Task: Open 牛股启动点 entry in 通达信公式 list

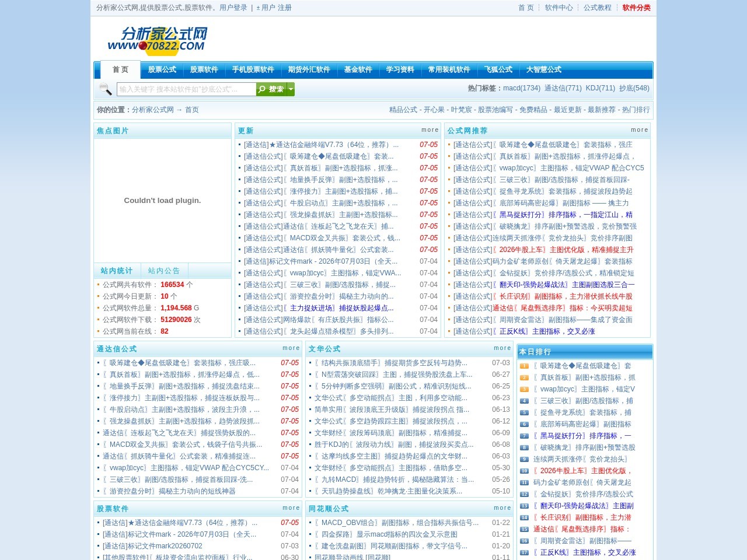Action: click(181, 409)
